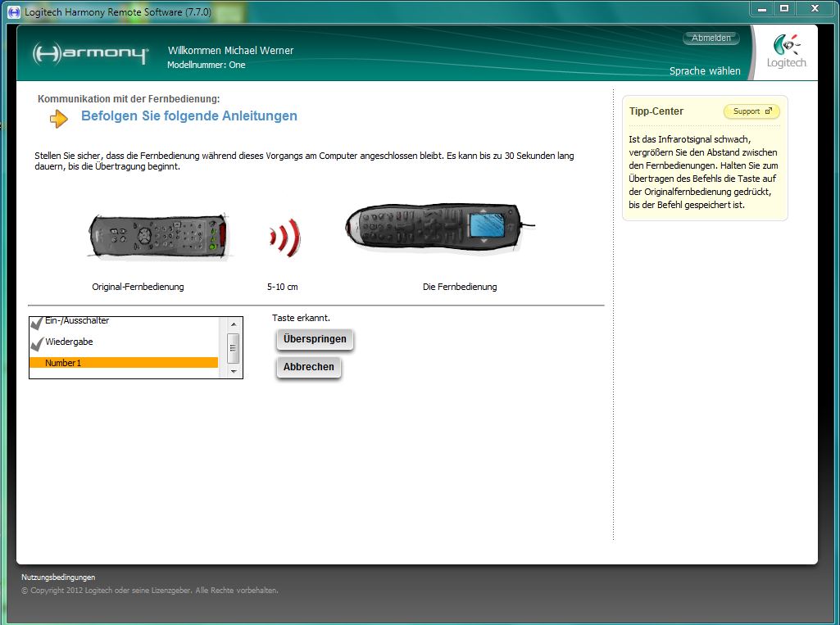Image resolution: width=840 pixels, height=625 pixels.
Task: Click the checkmark beside Ein-/Ausschalter
Action: (37, 323)
